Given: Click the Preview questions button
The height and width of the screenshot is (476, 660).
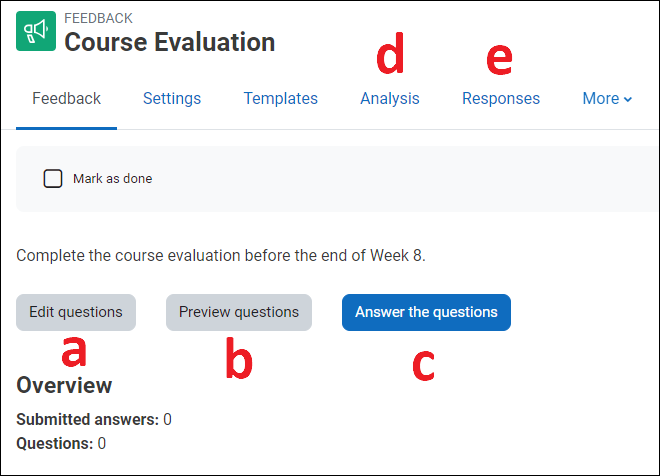Looking at the screenshot, I should 239,312.
